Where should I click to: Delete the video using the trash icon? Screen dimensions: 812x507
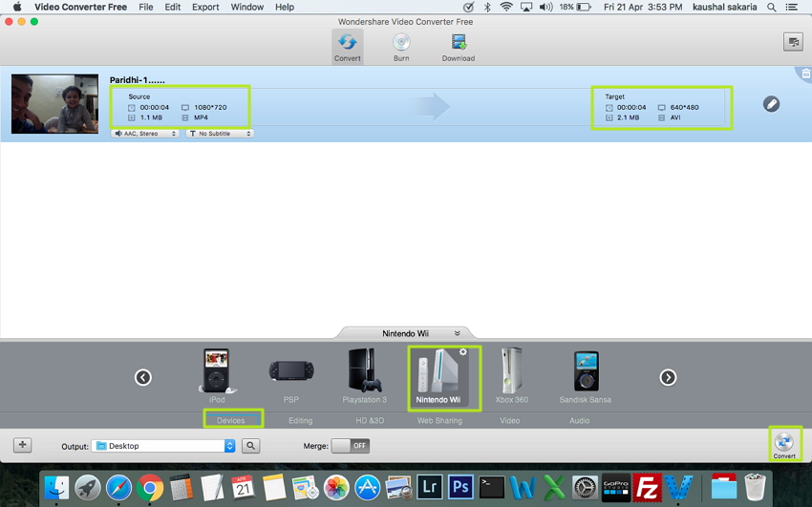(x=805, y=74)
